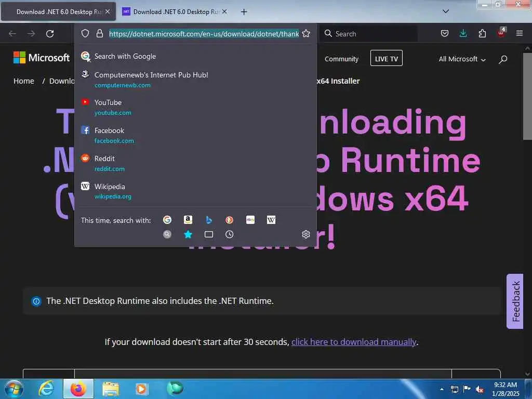Click the page vertical scrollbar thumb
532x399 pixels.
point(527,96)
